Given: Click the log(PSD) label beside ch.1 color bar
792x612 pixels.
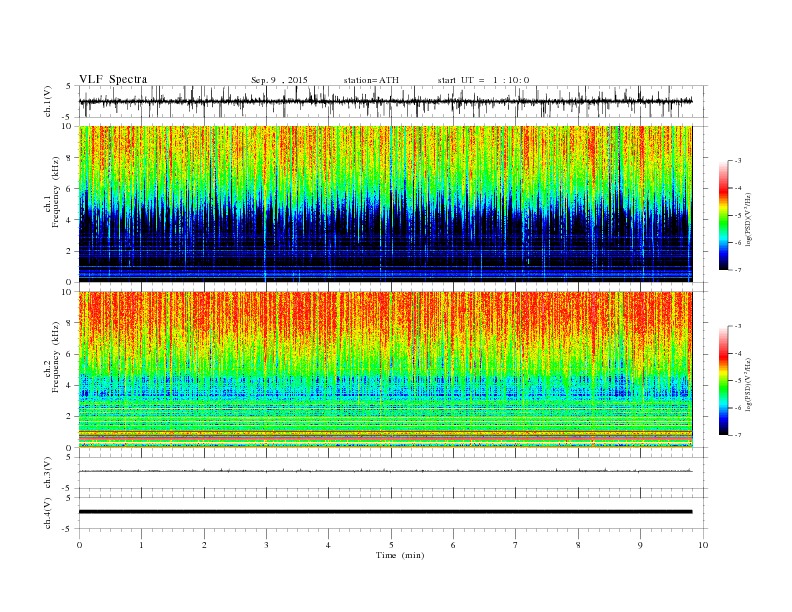Looking at the screenshot, I should tap(748, 219).
